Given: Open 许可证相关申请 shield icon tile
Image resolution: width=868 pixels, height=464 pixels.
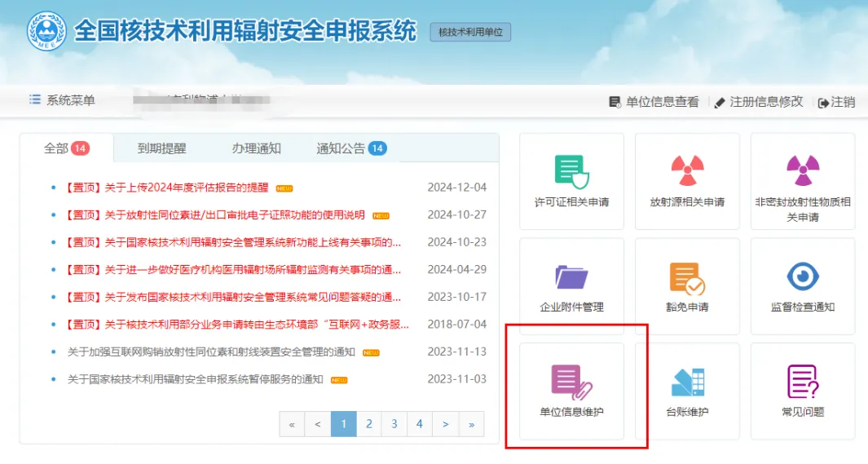Looking at the screenshot, I should pos(571,181).
